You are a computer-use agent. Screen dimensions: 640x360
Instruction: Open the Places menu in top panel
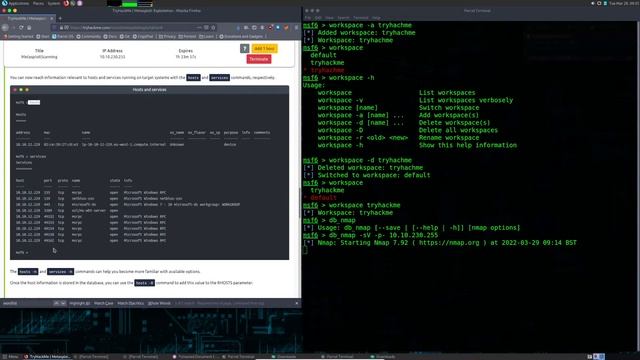(38, 3)
